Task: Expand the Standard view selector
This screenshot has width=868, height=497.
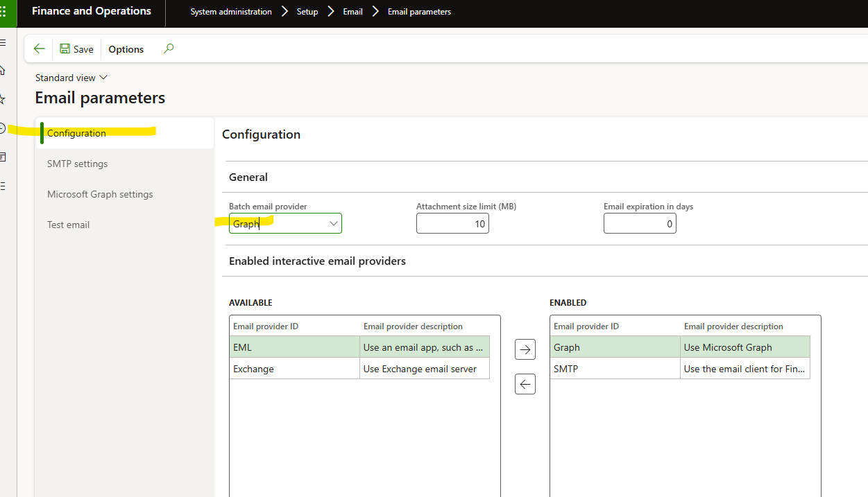Action: (x=71, y=78)
